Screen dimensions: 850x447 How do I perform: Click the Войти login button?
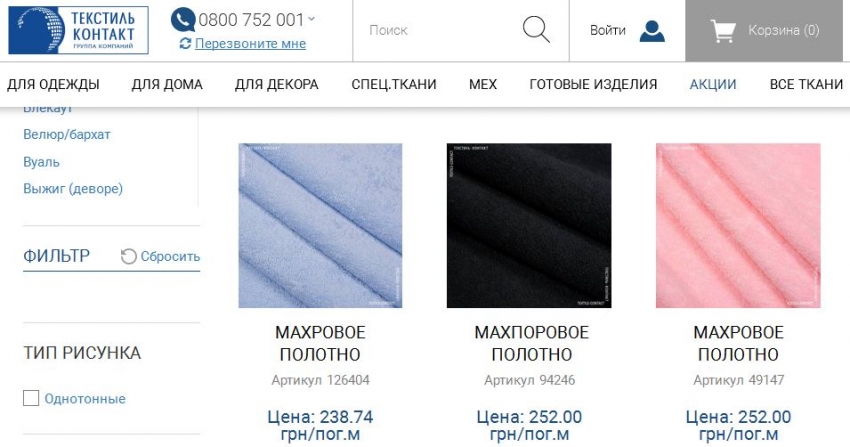tap(608, 30)
